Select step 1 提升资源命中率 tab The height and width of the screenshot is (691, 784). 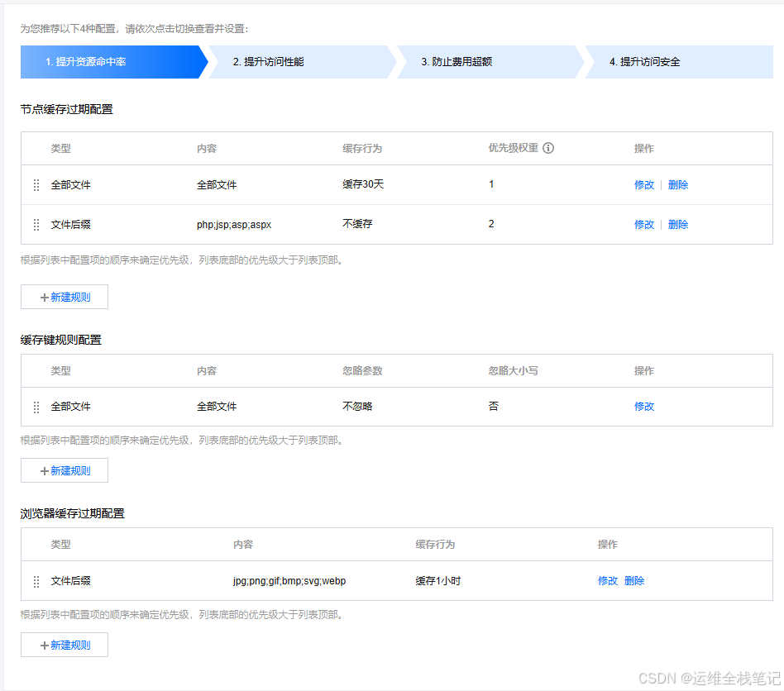pyautogui.click(x=114, y=62)
